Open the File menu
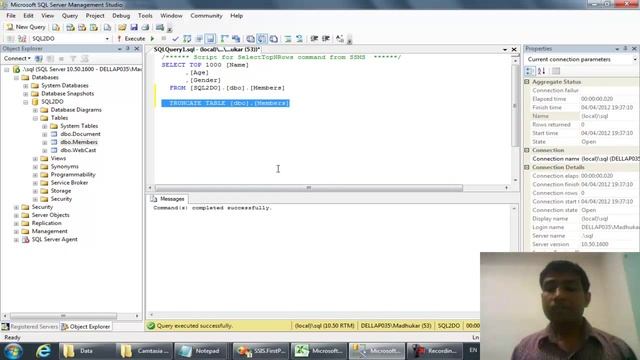The width and height of the screenshot is (640, 360). point(11,16)
